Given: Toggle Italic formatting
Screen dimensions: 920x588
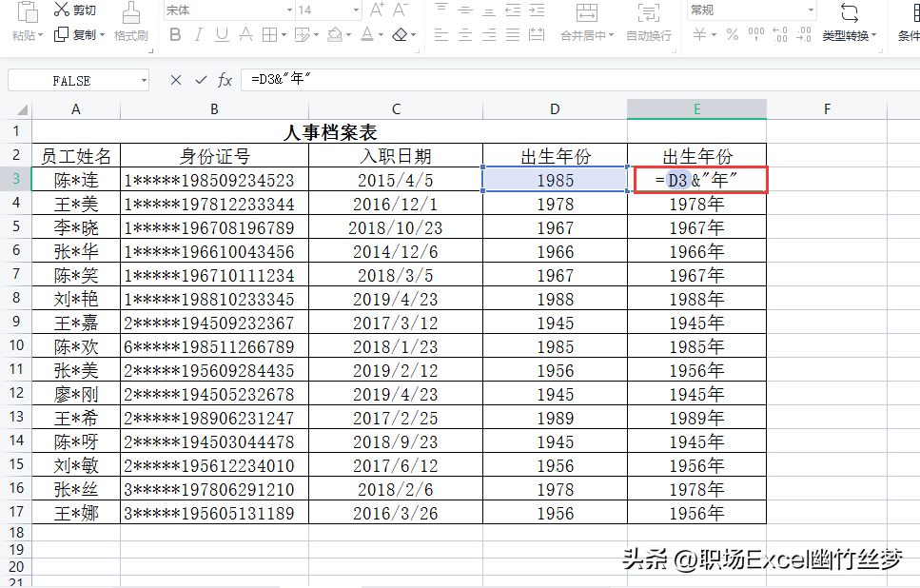Looking at the screenshot, I should [198, 34].
